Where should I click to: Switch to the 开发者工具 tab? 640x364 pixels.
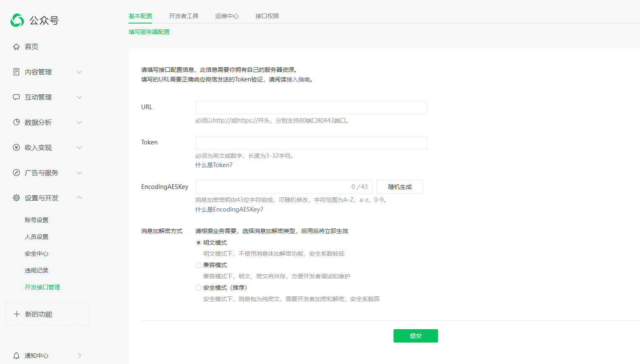pyautogui.click(x=184, y=16)
